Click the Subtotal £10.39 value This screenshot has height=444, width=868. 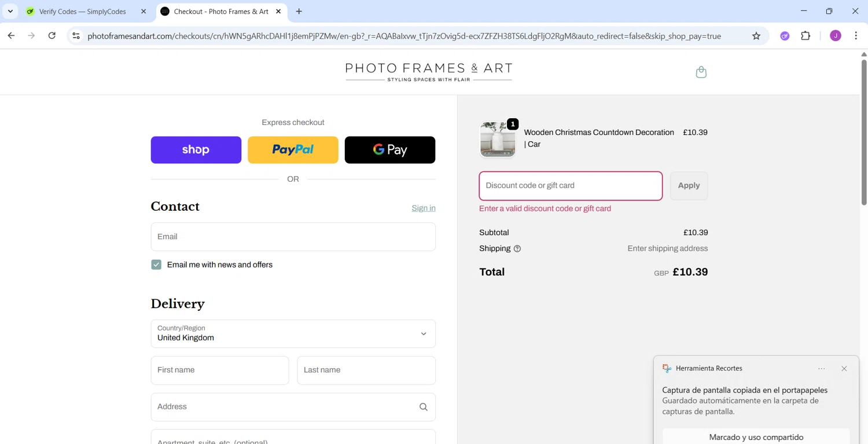click(x=696, y=233)
